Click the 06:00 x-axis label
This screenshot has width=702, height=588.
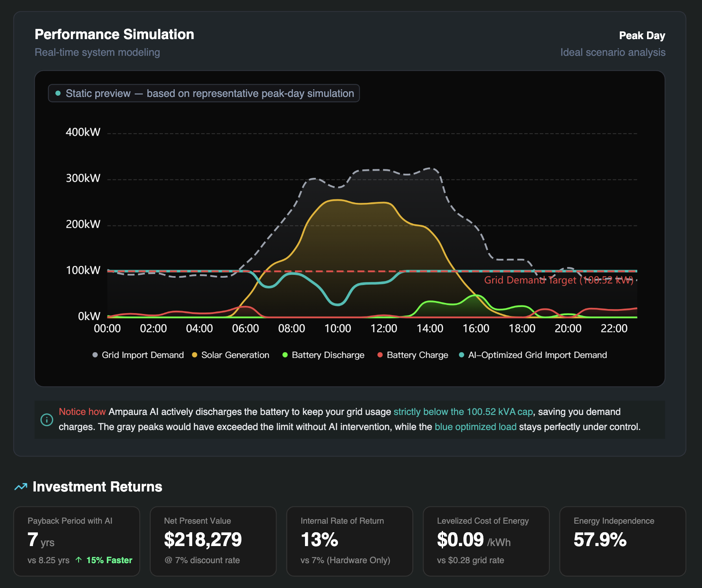tap(246, 329)
